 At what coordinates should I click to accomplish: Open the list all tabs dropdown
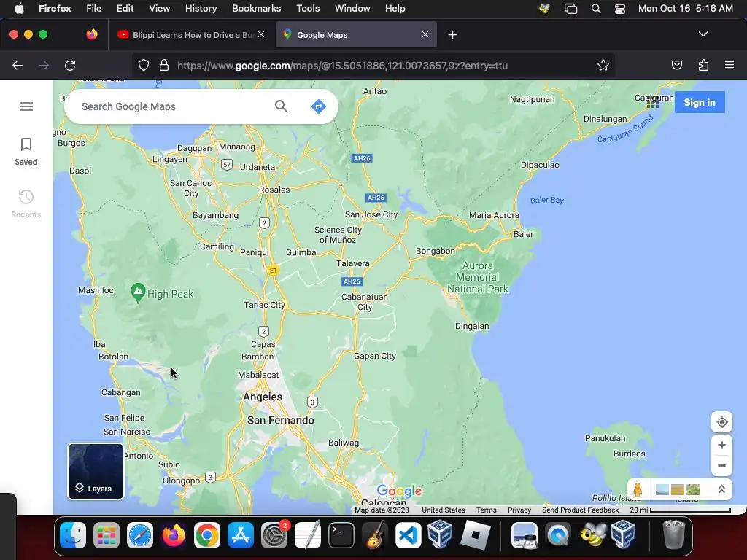pos(703,34)
